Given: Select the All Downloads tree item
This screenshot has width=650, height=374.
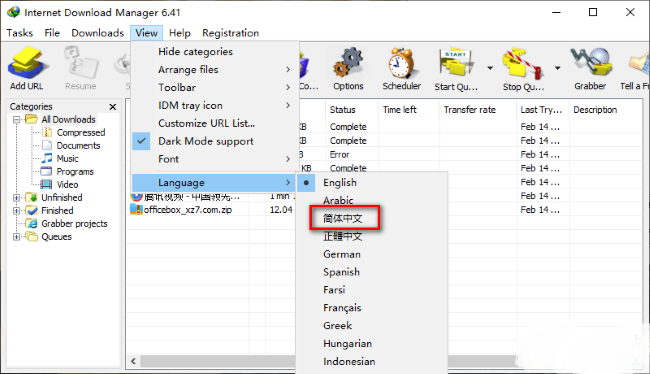Looking at the screenshot, I should pos(68,119).
